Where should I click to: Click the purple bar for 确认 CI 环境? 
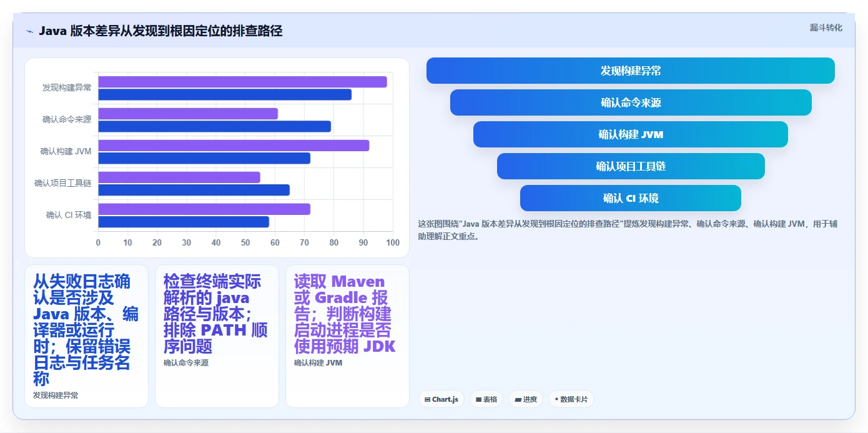coord(204,209)
